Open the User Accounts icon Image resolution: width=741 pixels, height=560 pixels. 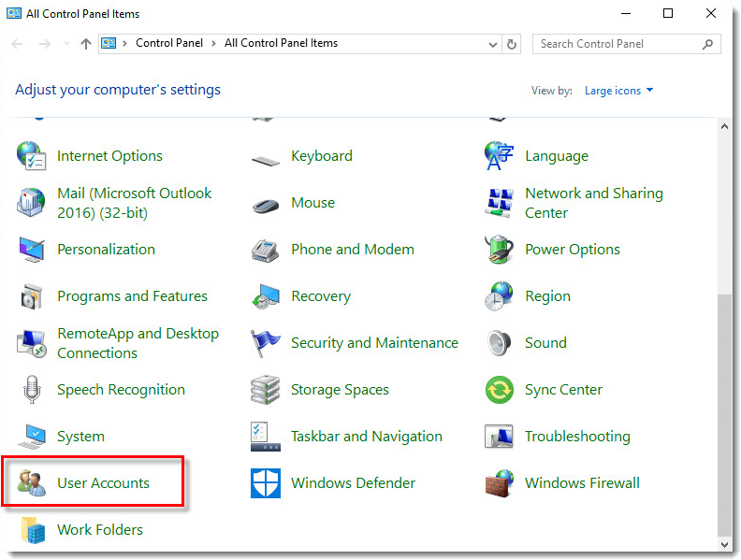click(33, 483)
